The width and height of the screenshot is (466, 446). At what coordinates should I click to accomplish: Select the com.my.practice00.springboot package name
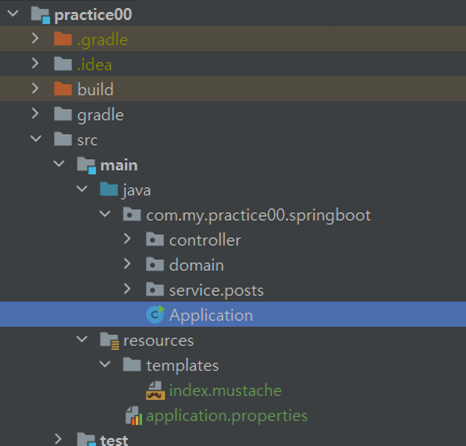[258, 216]
